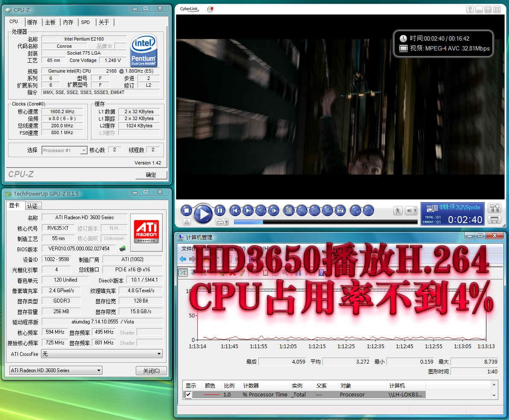
Task: Click the BIOS version field VER010.075.000.002.027454
Action: coord(79,249)
